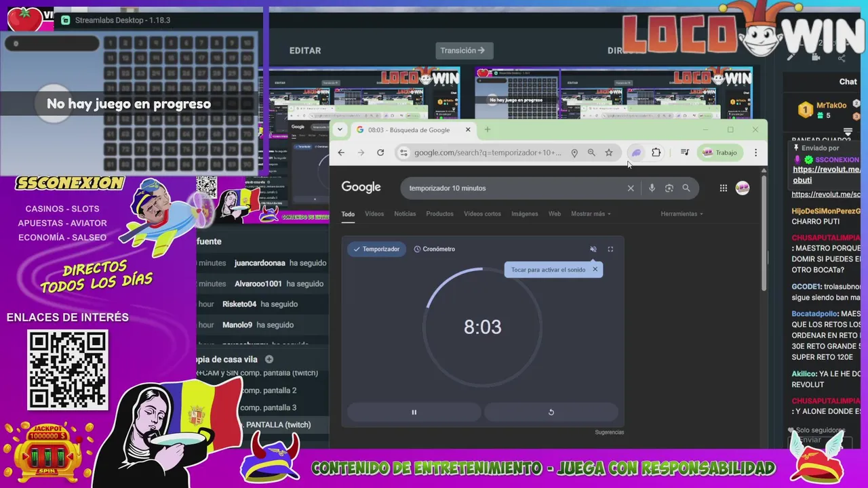
Task: Submit search with magnifier icon
Action: (x=686, y=188)
